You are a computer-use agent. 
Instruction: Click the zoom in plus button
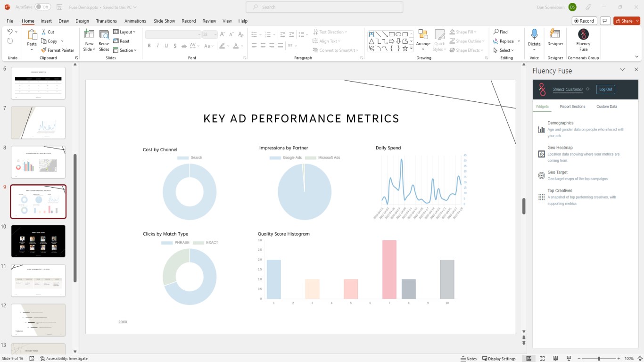(619, 359)
